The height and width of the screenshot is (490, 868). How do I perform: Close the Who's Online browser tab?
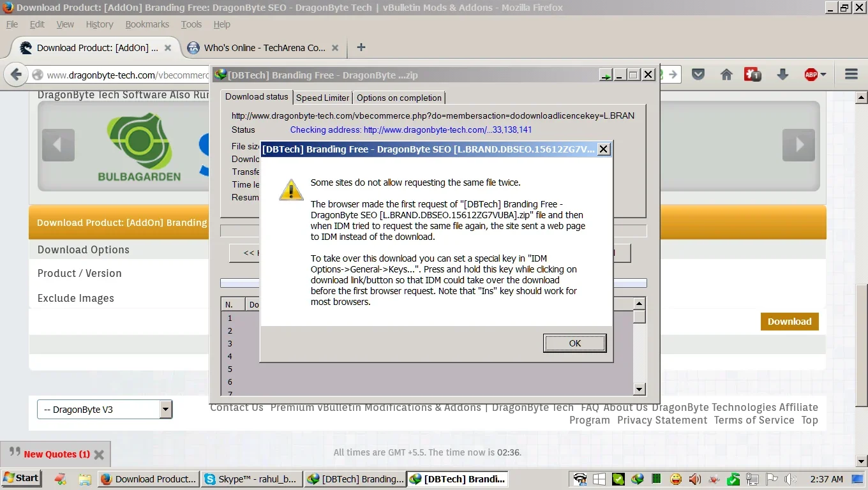(335, 48)
